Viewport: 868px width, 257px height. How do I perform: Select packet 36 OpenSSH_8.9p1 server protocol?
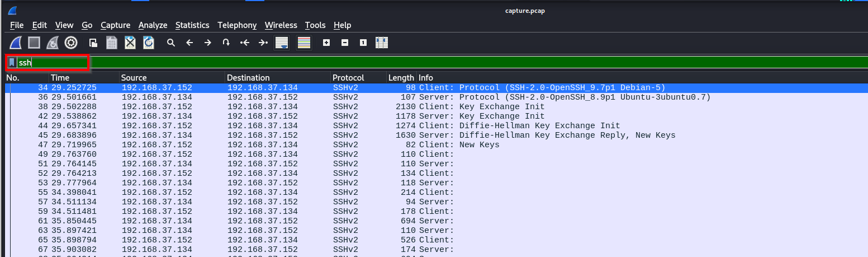437,97
